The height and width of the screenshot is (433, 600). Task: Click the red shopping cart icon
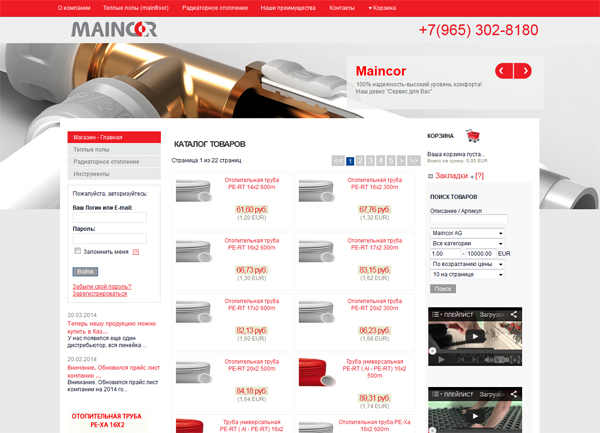pos(473,136)
